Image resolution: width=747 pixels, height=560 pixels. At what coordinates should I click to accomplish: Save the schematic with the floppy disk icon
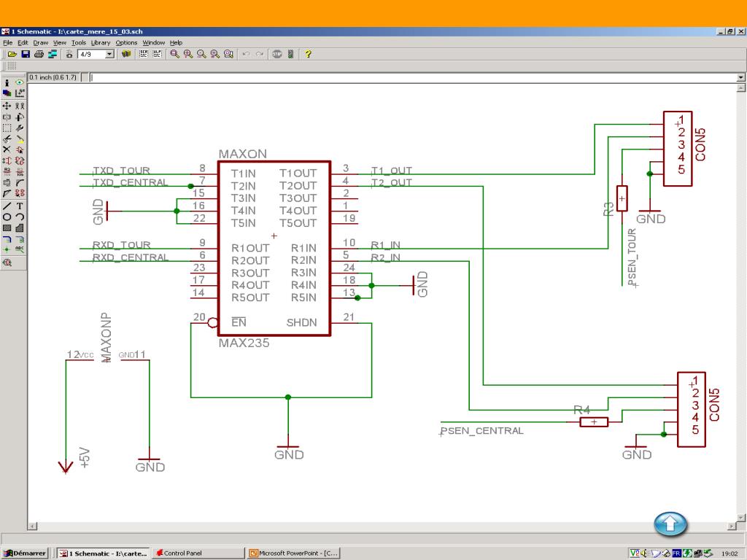pos(26,54)
